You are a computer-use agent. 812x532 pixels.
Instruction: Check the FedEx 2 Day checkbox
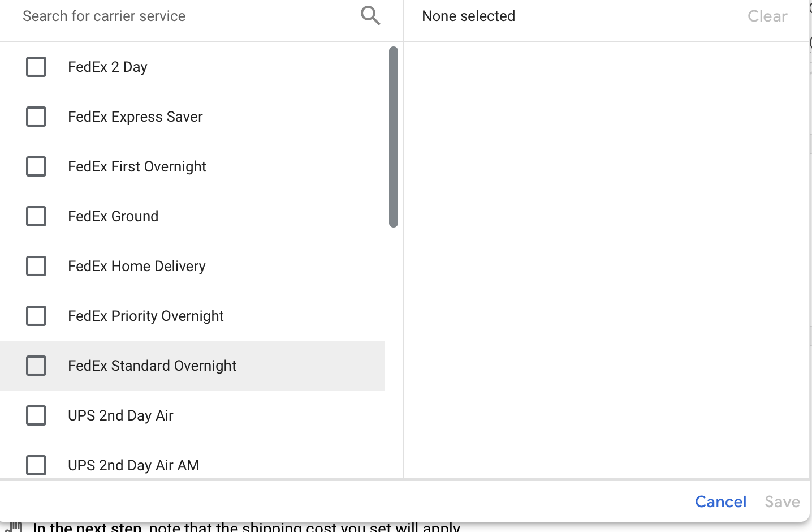tap(36, 67)
